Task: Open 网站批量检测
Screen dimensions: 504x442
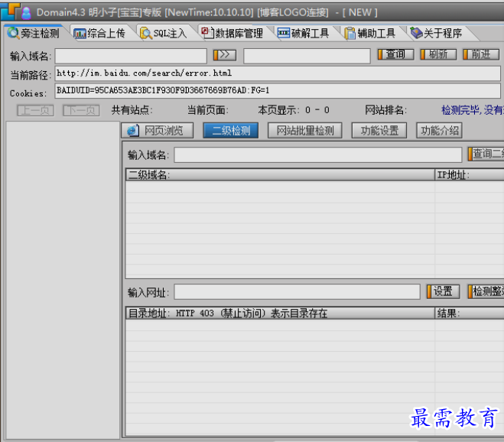Action: point(304,131)
